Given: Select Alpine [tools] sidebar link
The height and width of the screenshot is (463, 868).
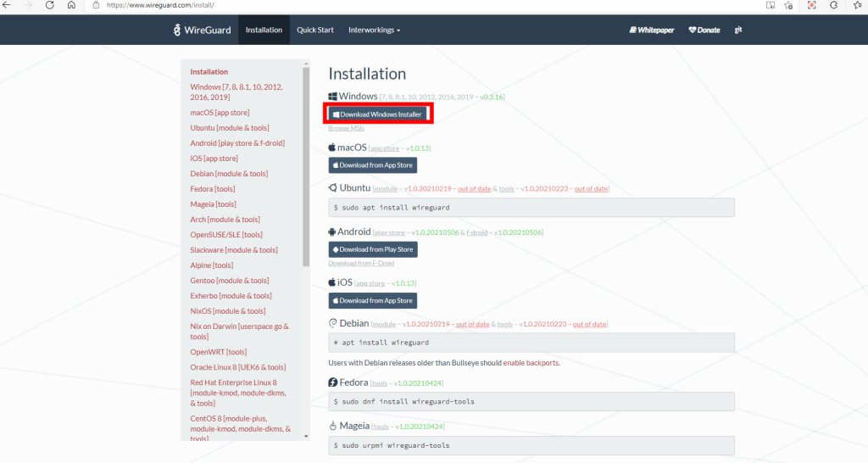Looking at the screenshot, I should (x=211, y=265).
